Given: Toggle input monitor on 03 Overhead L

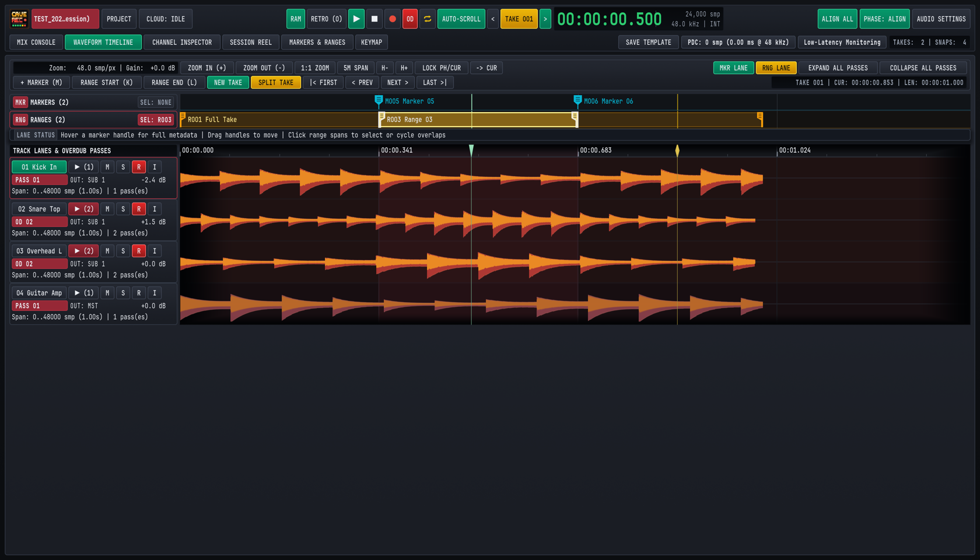Looking at the screenshot, I should point(155,251).
